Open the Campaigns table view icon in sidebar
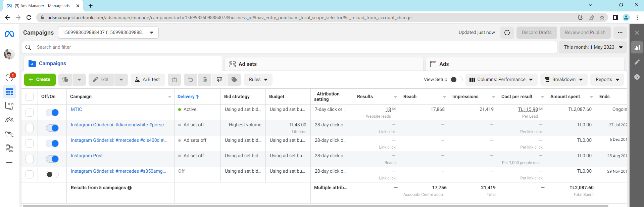This screenshot has height=207, width=644. click(9, 91)
